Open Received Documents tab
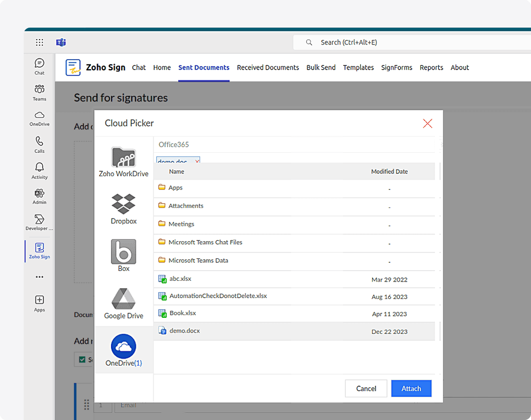Screen dimensions: 531x420 click(268, 67)
